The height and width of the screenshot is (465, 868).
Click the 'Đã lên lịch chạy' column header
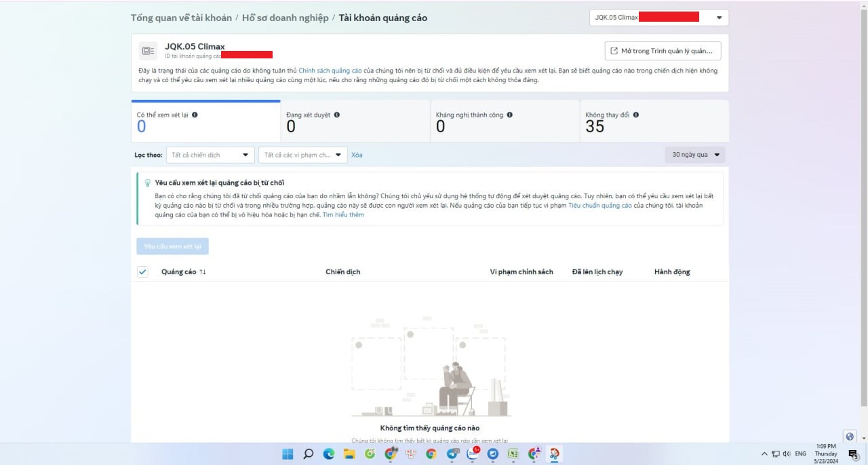[597, 272]
